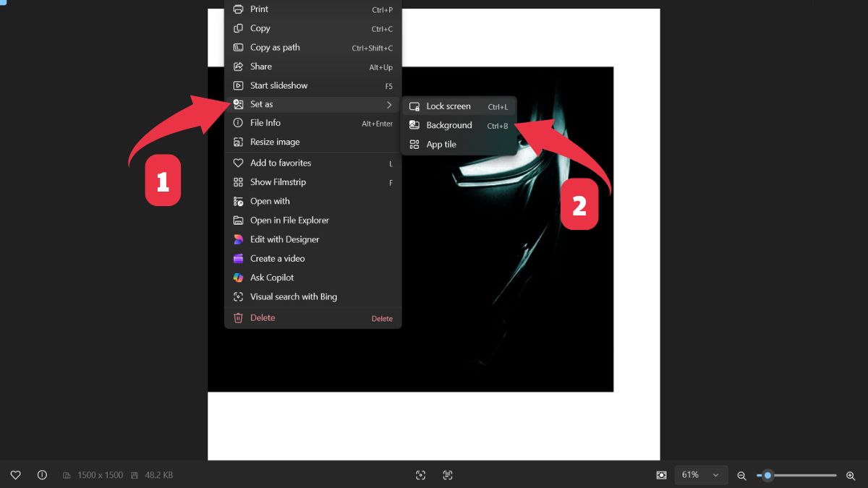
Task: Expand the Set as submenu arrow
Action: (389, 105)
